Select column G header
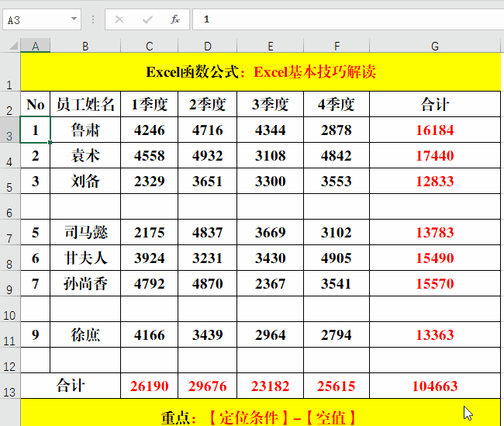Image resolution: width=504 pixels, height=426 pixels. pos(434,47)
